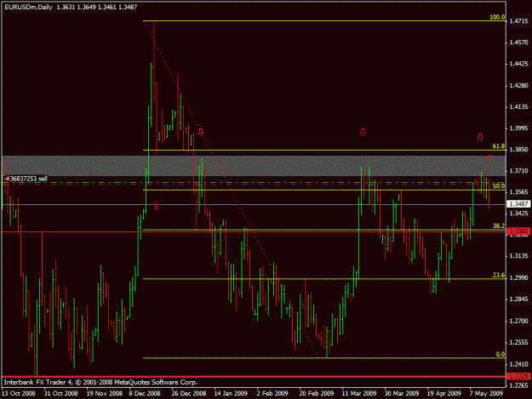Click the red price tag 1.2329
532x399 pixels.
(x=518, y=376)
